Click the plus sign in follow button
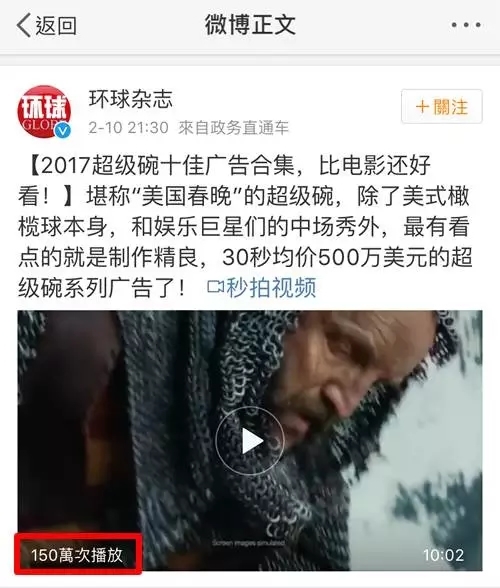 [x=422, y=107]
